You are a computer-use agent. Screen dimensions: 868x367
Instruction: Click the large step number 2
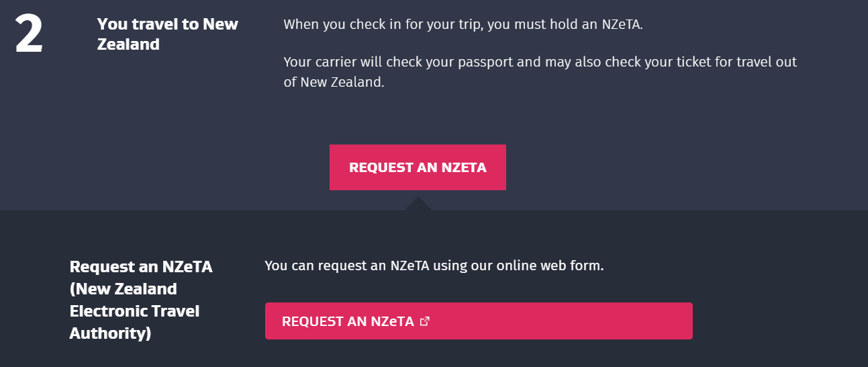coord(29,35)
